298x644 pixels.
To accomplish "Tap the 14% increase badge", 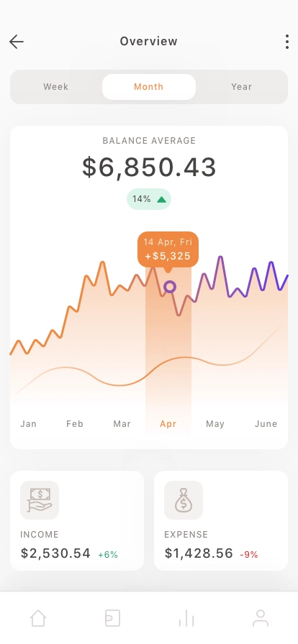I will click(148, 199).
